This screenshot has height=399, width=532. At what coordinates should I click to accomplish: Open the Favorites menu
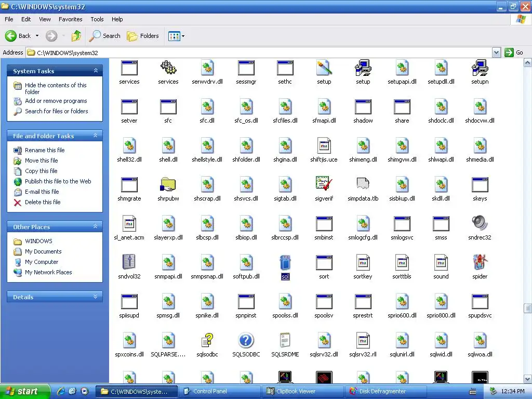point(70,19)
